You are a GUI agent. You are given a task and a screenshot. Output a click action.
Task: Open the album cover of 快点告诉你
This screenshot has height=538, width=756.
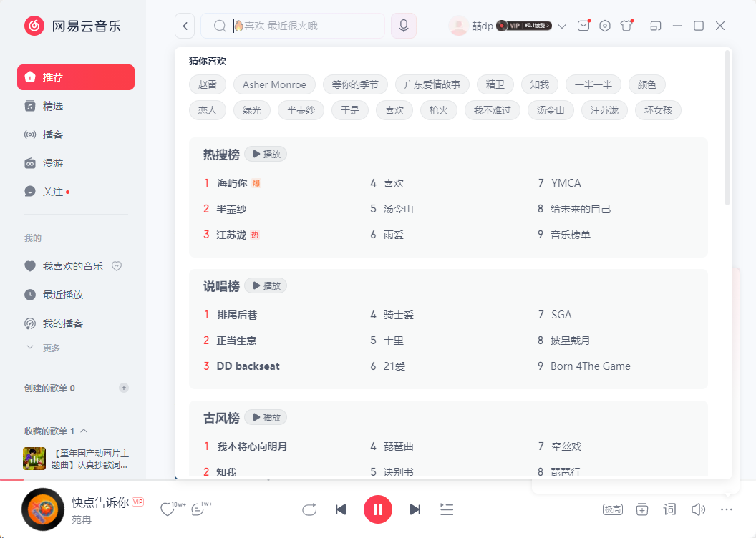click(x=43, y=509)
